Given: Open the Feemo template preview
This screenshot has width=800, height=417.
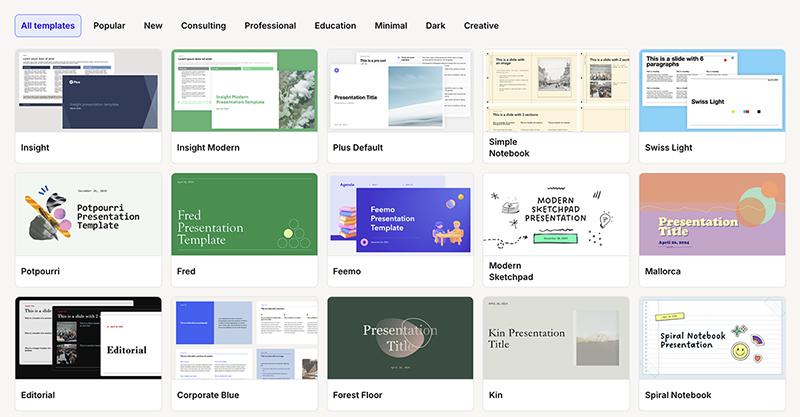Looking at the screenshot, I should [401, 214].
